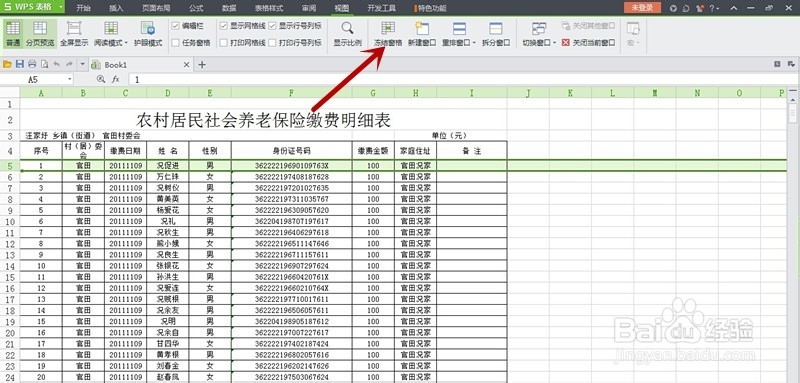Add new document tab with plus
Screen dimensions: 800x383
click(202, 65)
